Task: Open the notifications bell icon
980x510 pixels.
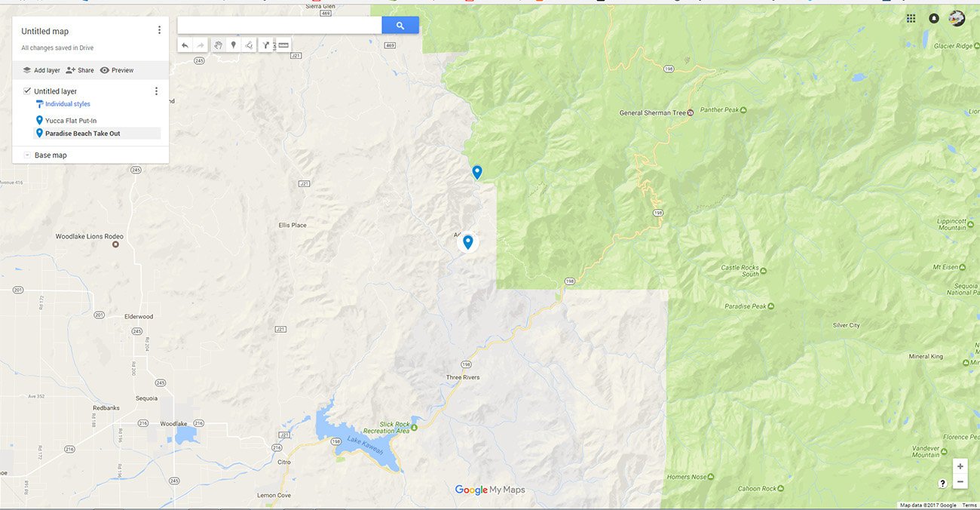Action: (x=934, y=18)
